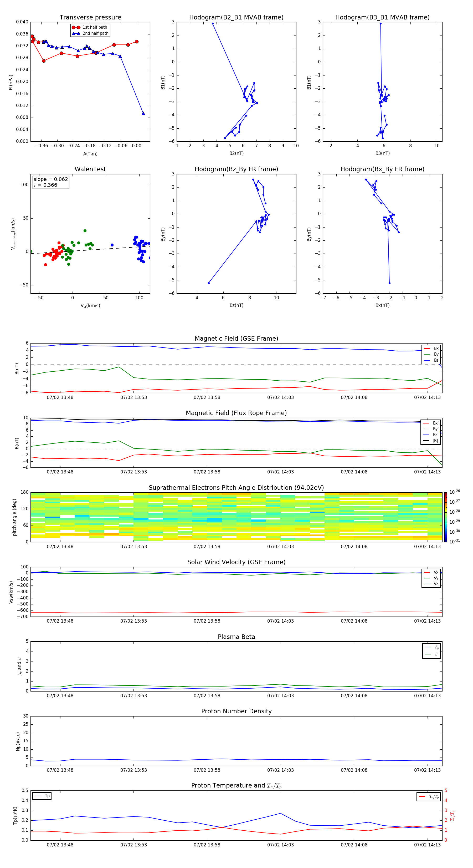
Task: Click "07/02 14:13" tick under Proton Temperature plot
Action: click(x=427, y=845)
